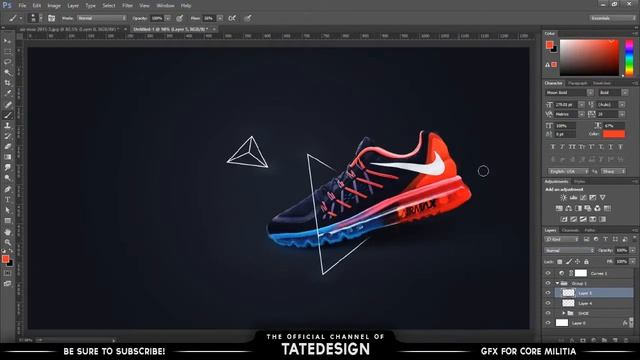Image resolution: width=640 pixels, height=360 pixels.
Task: Select the Crop tool
Action: coord(7,83)
